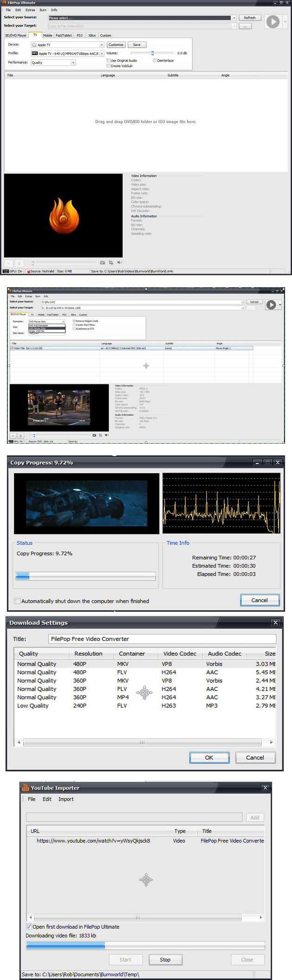Choose highlighted DVD Movie Only option in the open list

click(47, 328)
